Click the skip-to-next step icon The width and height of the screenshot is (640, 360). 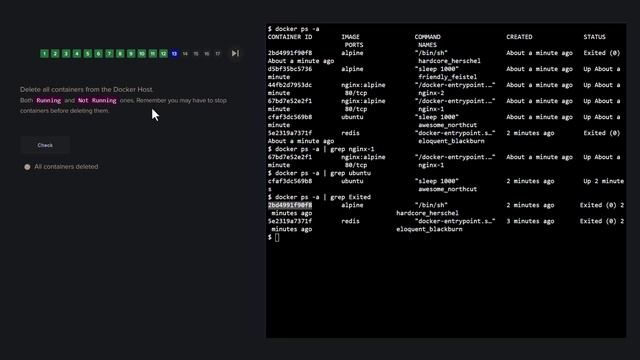click(235, 53)
